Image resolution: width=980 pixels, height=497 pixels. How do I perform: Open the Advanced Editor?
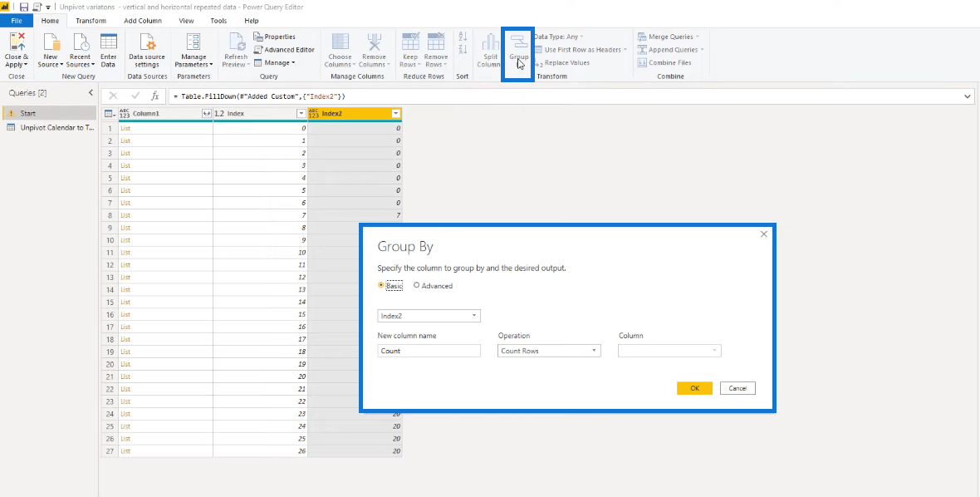pyautogui.click(x=284, y=49)
